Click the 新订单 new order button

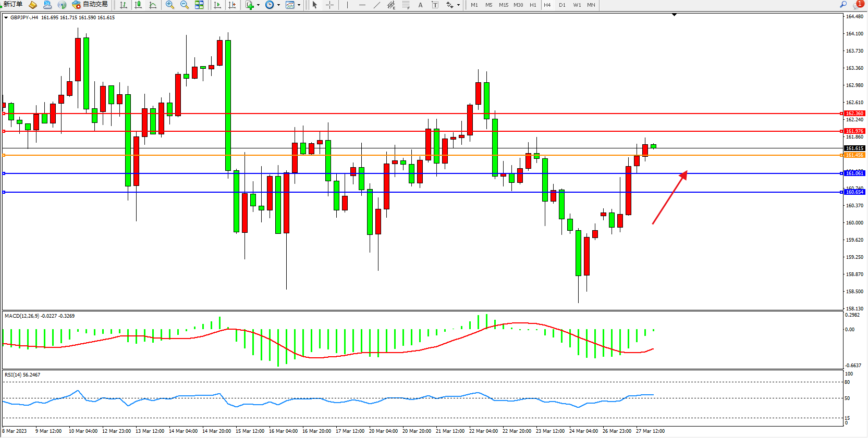click(13, 5)
